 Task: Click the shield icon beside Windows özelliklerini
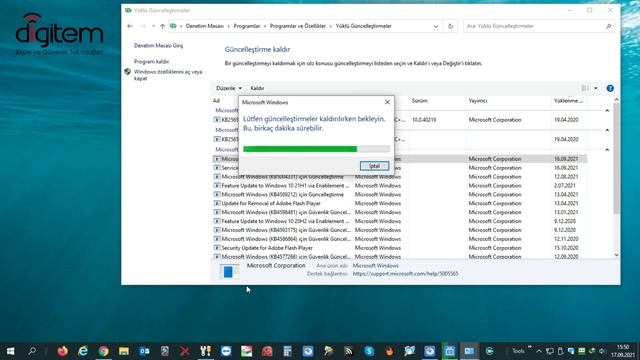[x=127, y=72]
